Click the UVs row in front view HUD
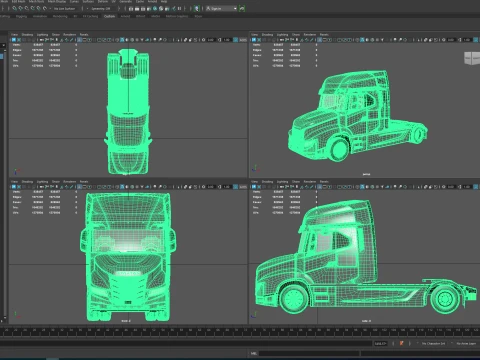Image resolution: width=480 pixels, height=360 pixels. (45, 213)
